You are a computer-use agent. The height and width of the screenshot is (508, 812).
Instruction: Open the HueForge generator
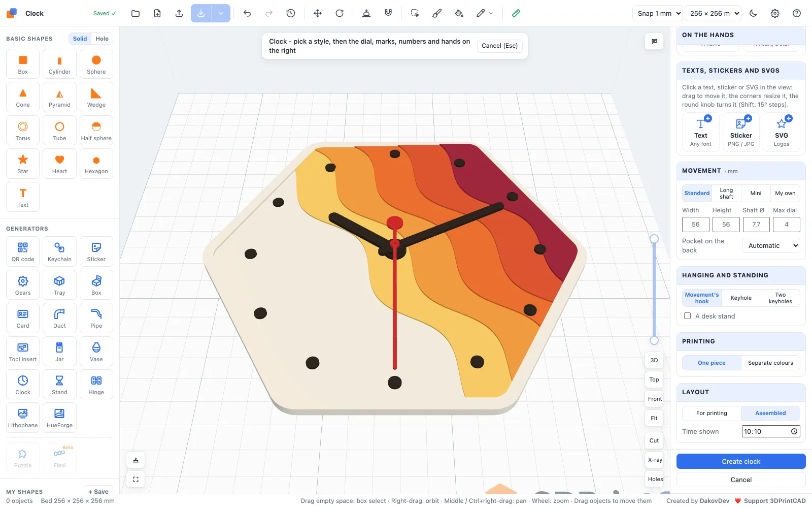[59, 418]
